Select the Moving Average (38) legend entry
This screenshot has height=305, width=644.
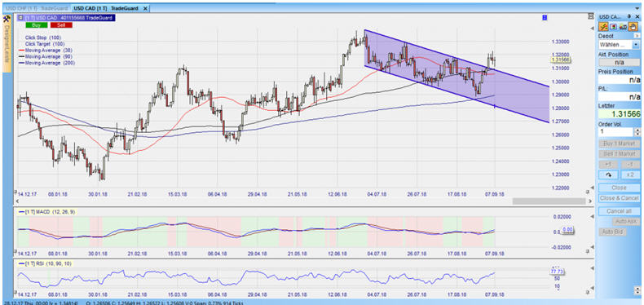(x=49, y=50)
